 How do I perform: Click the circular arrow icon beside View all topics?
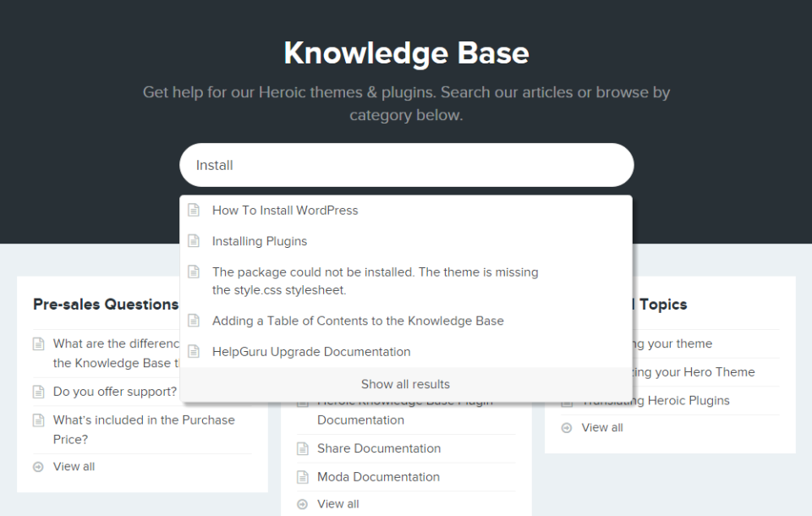point(565,427)
